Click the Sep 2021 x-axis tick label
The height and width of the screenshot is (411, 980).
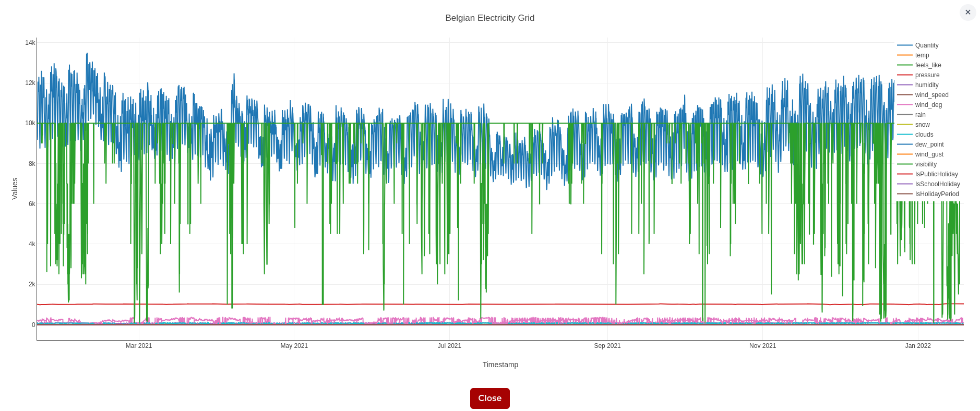607,346
